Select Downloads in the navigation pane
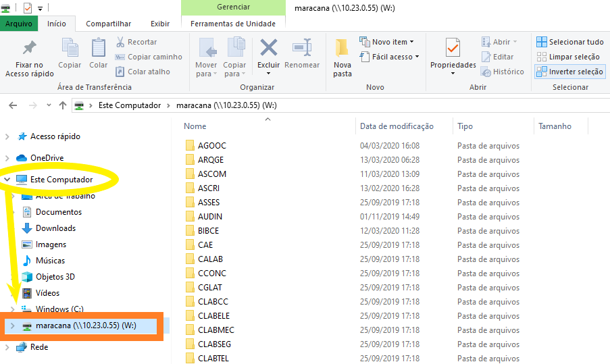This screenshot has height=364, width=610. coord(55,228)
